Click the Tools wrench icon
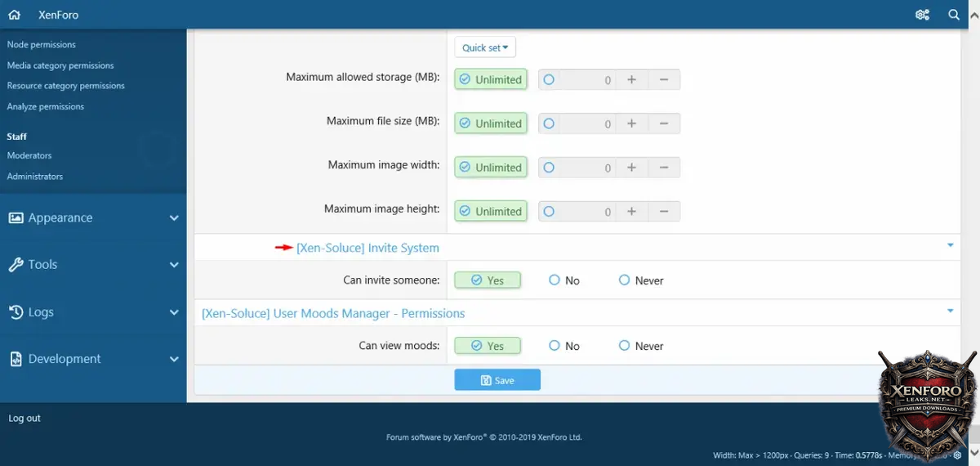This screenshot has width=980, height=466. 16,265
